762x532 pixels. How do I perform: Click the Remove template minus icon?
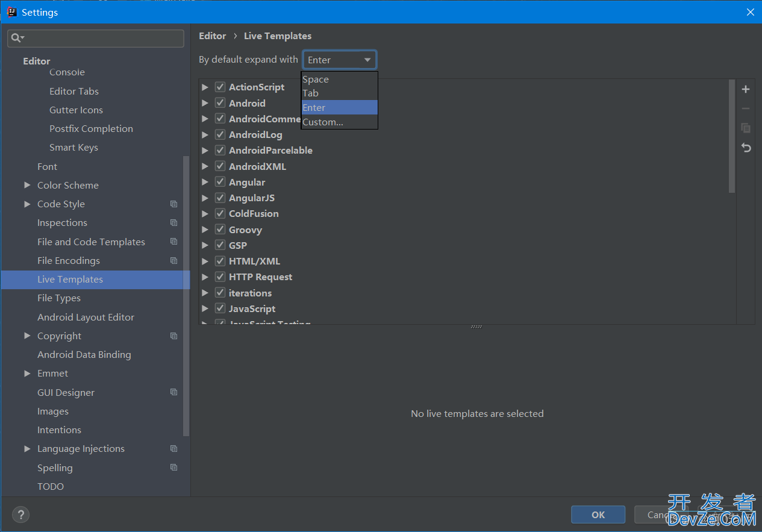[746, 108]
